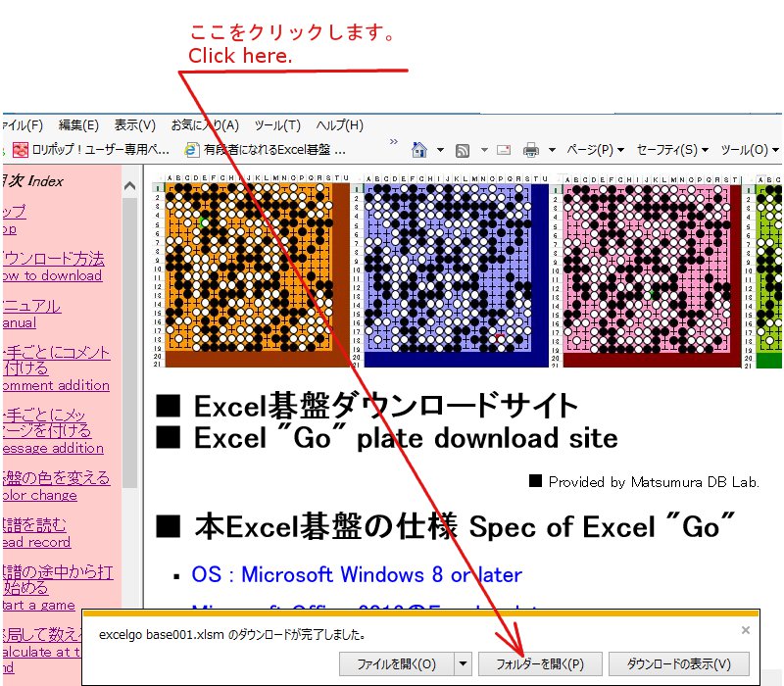
Task: Click the Read mail envelope icon
Action: click(x=504, y=150)
